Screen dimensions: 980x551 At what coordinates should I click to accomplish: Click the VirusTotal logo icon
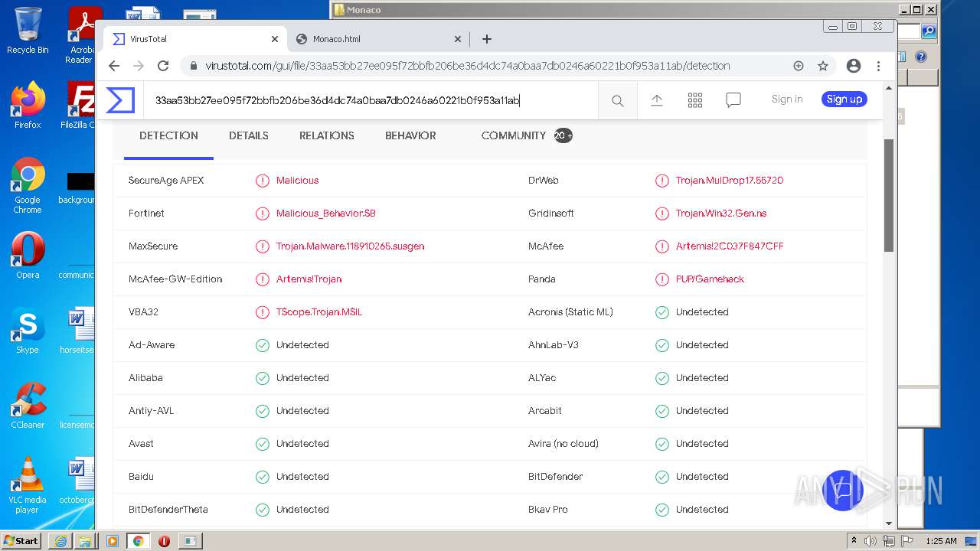tap(120, 100)
